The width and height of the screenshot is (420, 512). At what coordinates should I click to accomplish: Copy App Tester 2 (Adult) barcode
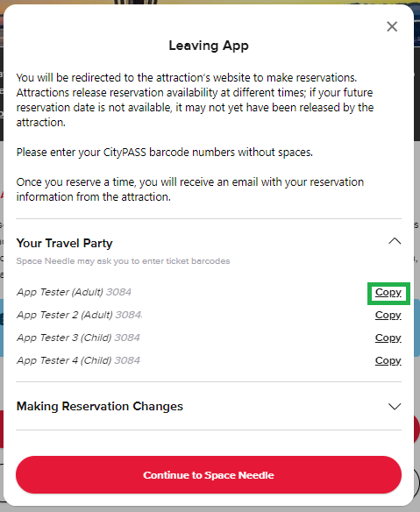coord(388,315)
